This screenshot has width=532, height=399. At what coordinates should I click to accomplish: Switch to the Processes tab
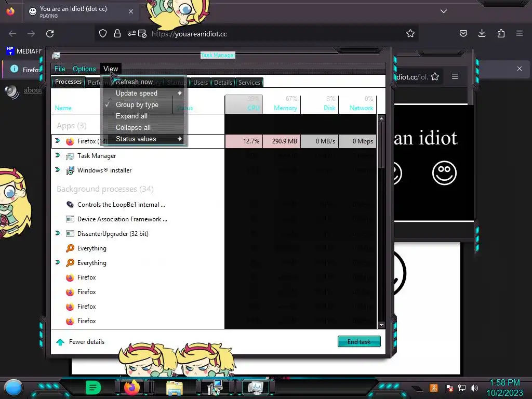(x=68, y=82)
